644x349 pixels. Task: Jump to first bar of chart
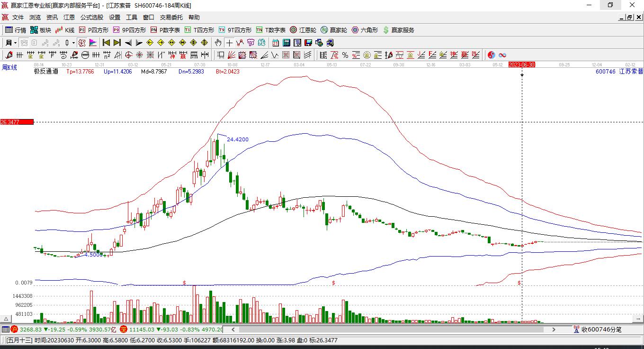pyautogui.click(x=107, y=43)
